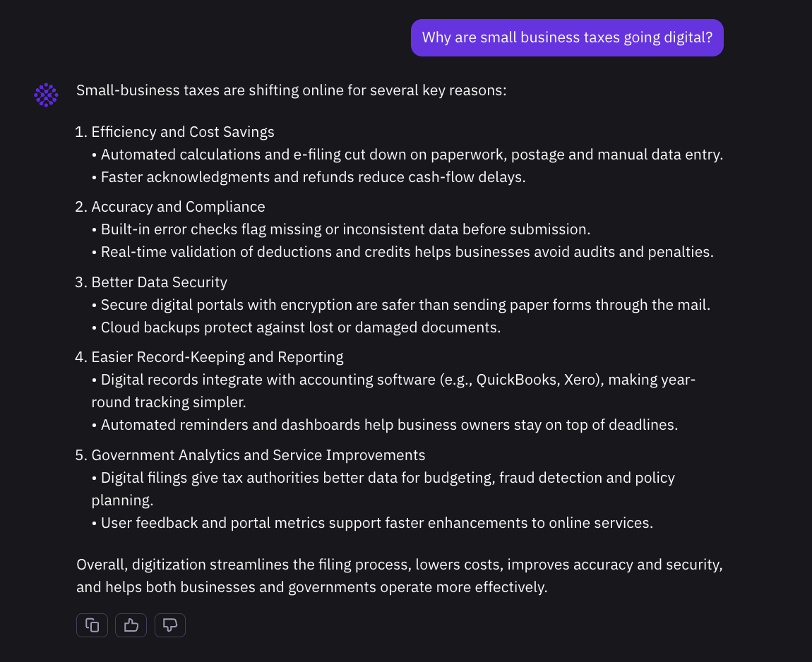
Task: Click the closing summary paragraph
Action: point(399,575)
